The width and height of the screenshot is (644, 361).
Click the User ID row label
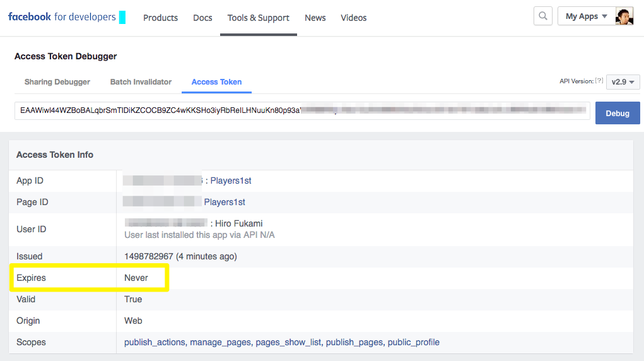[x=31, y=229]
